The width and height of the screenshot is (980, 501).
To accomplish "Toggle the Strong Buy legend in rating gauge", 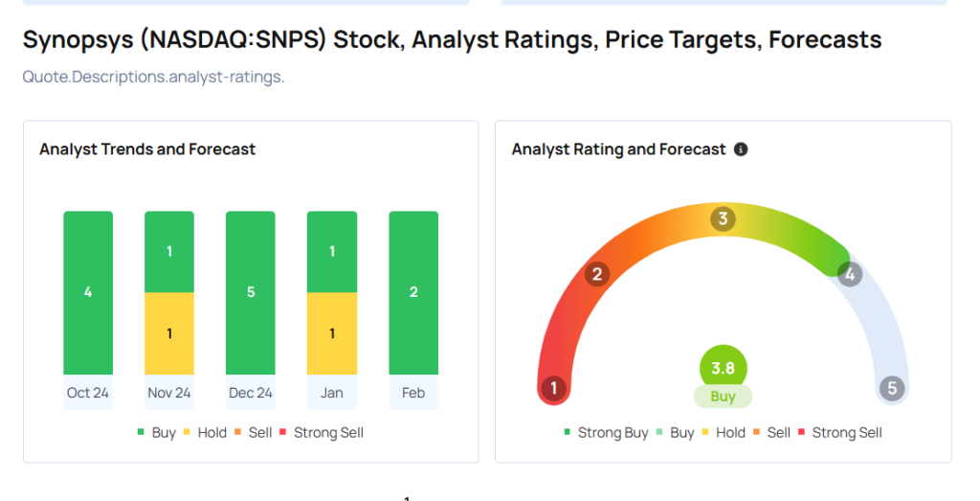I will [x=606, y=432].
